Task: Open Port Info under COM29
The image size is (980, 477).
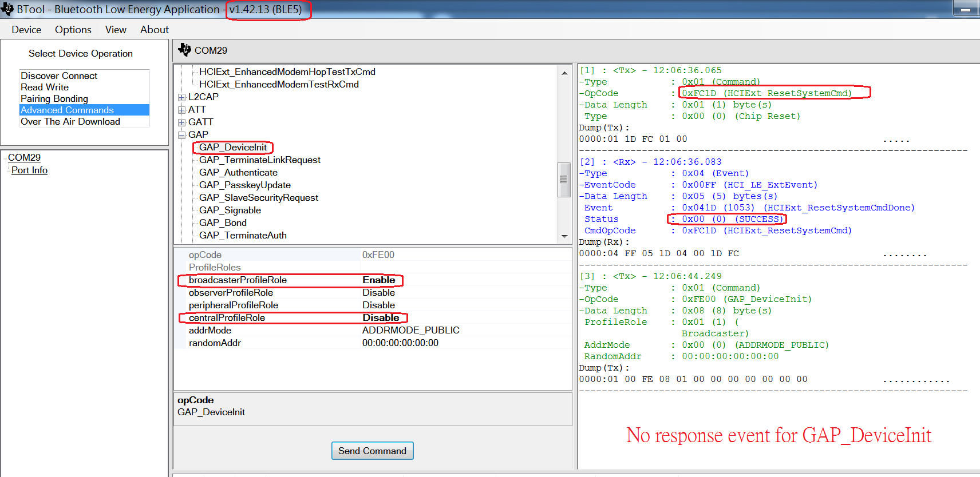Action: tap(29, 170)
